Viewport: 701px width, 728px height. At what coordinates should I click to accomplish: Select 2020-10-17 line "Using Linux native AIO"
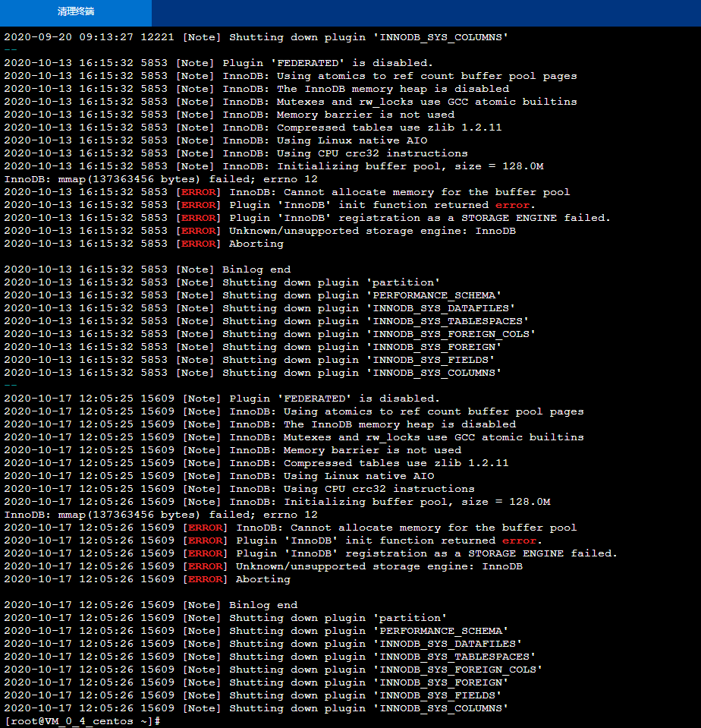(x=219, y=476)
